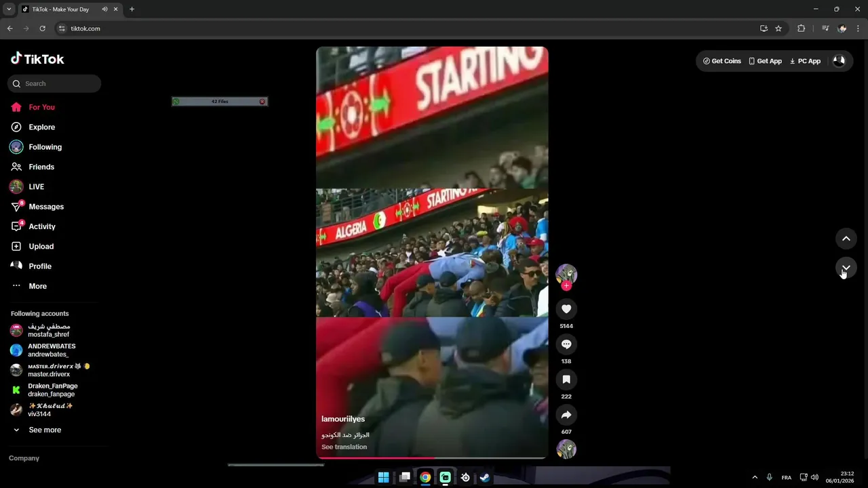Image resolution: width=868 pixels, height=488 pixels.
Task: Open the Chrome extensions menu
Action: coord(801,28)
